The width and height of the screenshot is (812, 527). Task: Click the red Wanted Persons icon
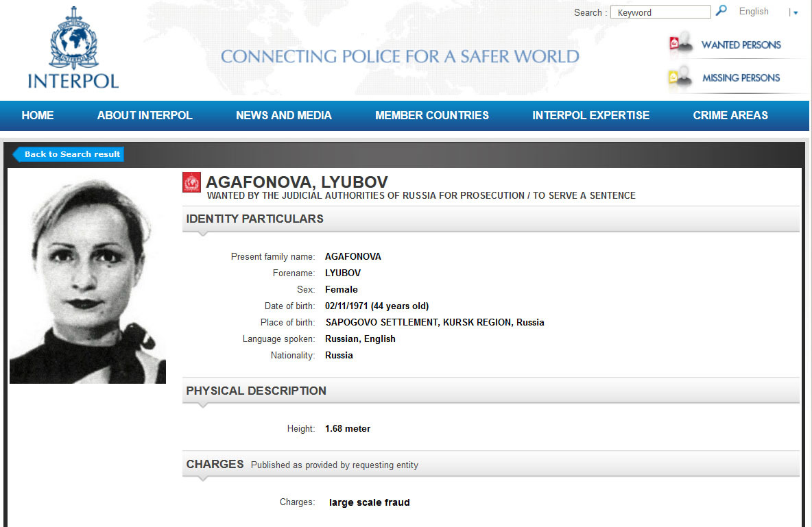[678, 45]
